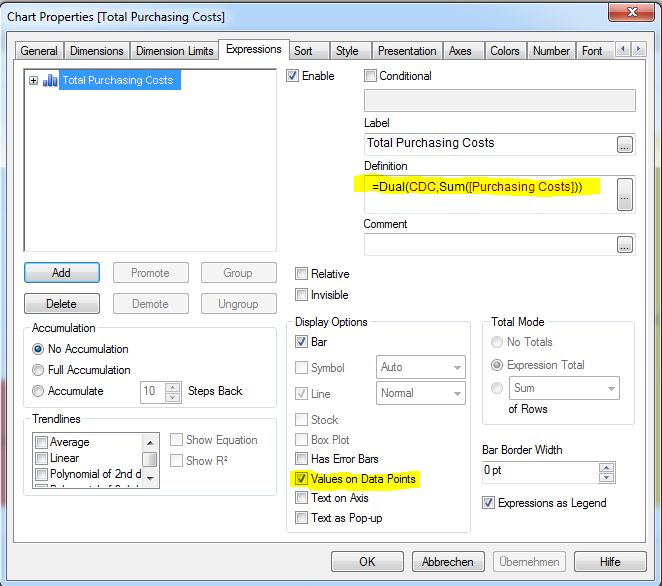The width and height of the screenshot is (662, 586).
Task: Open the Definition edit expression dialog button
Action: pos(625,194)
